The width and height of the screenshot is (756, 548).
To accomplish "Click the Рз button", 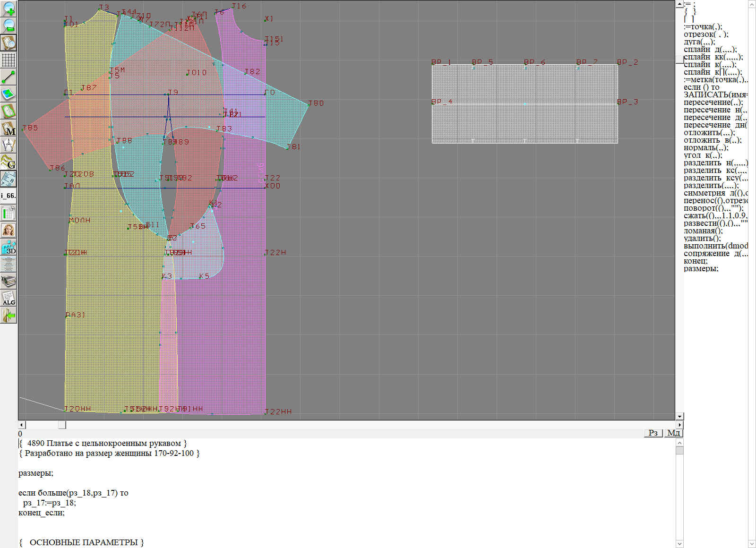I will pos(653,433).
